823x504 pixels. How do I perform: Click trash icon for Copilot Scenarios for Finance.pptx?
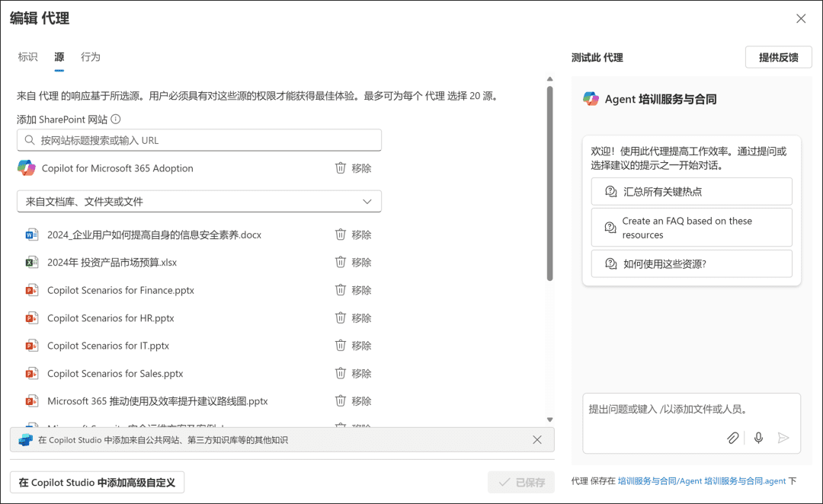coord(341,289)
